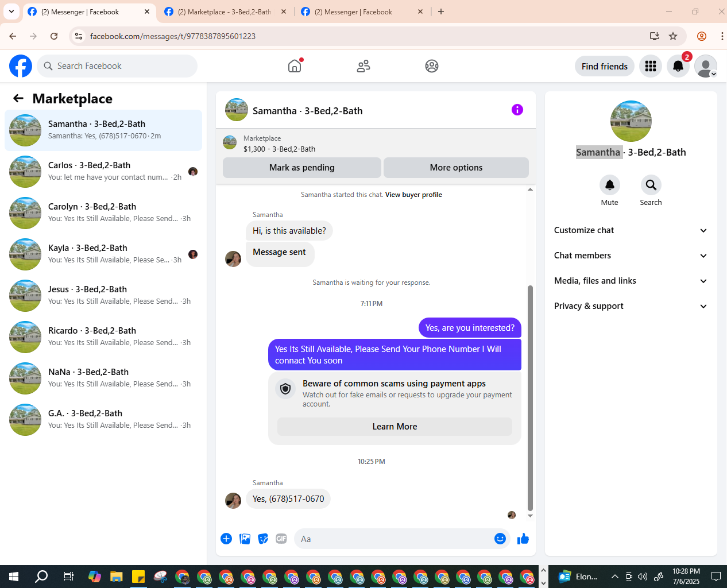
Task: Open the Groups icon in top navigation
Action: (432, 66)
